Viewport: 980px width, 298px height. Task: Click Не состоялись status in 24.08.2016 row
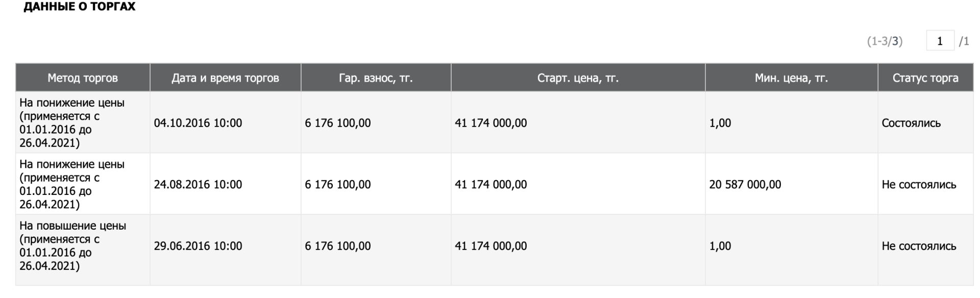point(919,185)
